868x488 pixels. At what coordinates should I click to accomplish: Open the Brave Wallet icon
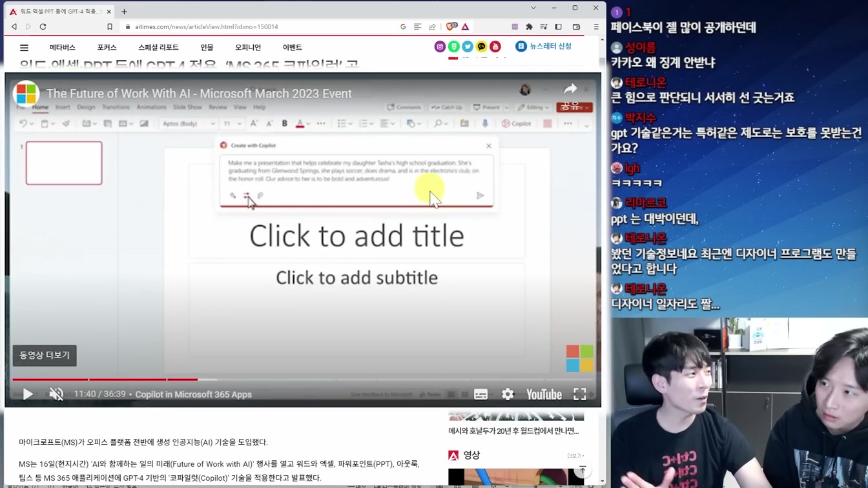pyautogui.click(x=577, y=26)
